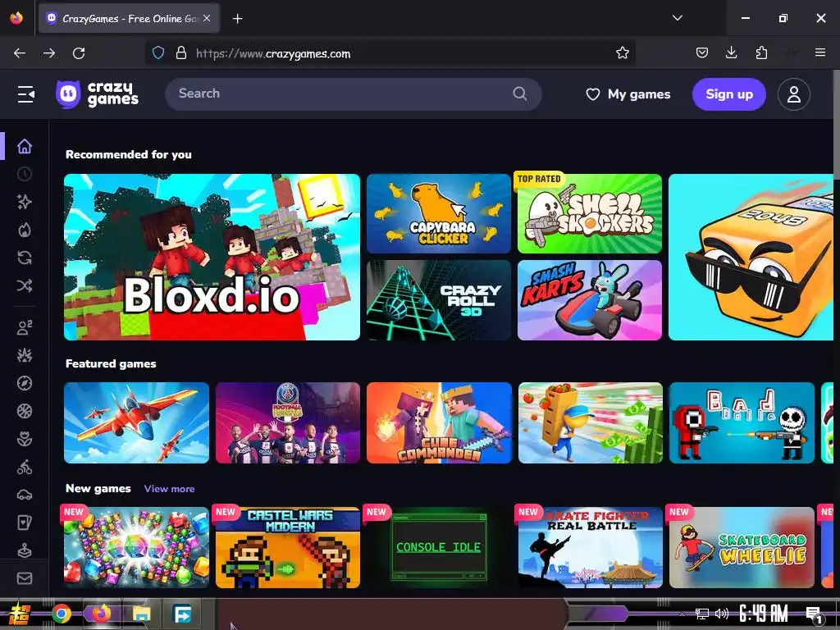Go back to previous page

click(20, 53)
